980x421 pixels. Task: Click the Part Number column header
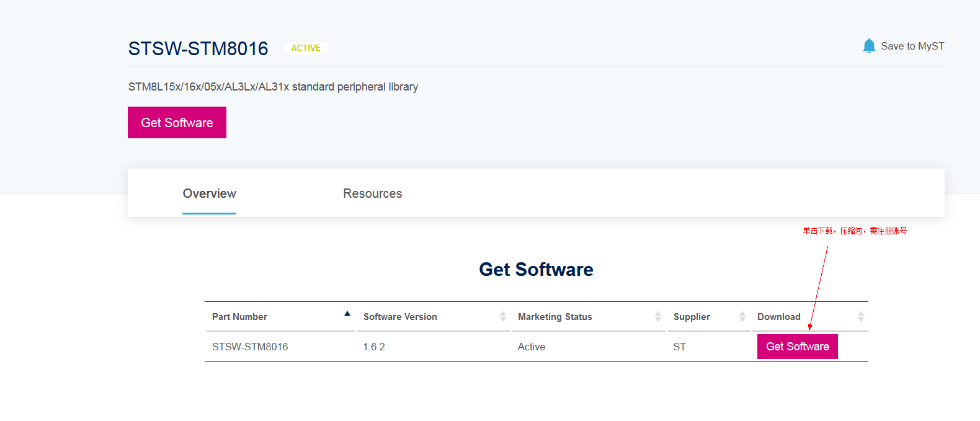239,317
